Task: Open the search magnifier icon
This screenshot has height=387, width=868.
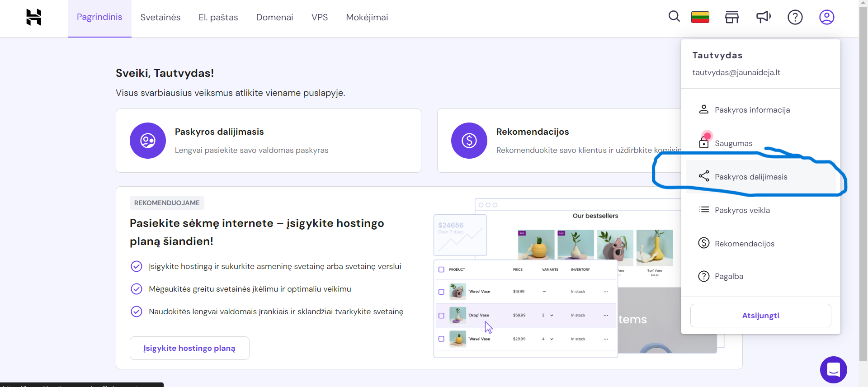Action: point(674,17)
